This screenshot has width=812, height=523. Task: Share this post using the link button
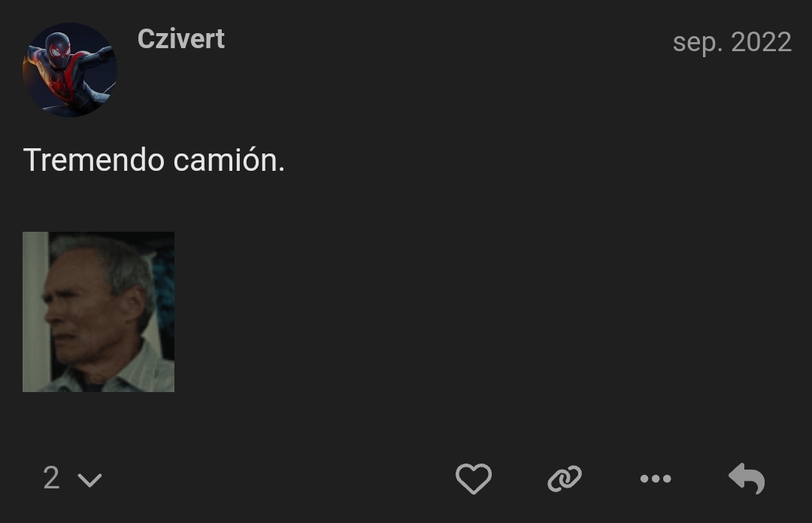(565, 479)
